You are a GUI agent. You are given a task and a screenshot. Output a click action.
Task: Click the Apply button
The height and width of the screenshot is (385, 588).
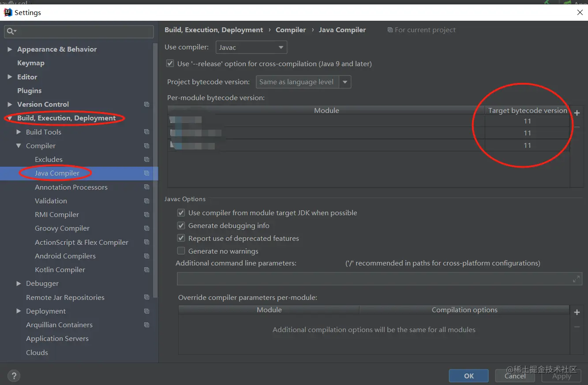click(562, 376)
